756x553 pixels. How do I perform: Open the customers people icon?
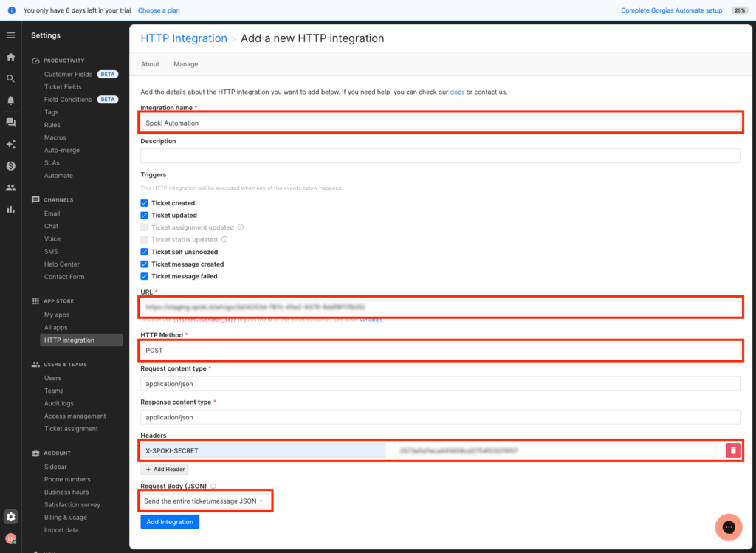tap(10, 188)
